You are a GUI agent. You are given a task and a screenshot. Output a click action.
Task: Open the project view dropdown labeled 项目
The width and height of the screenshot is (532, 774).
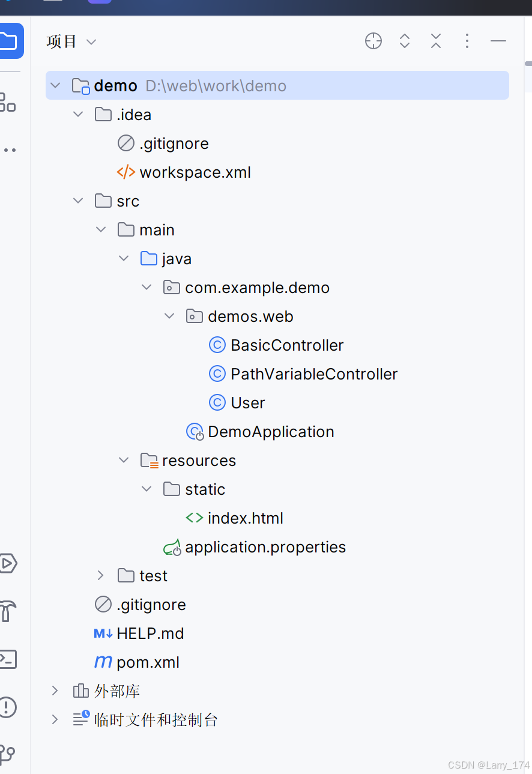(x=71, y=41)
